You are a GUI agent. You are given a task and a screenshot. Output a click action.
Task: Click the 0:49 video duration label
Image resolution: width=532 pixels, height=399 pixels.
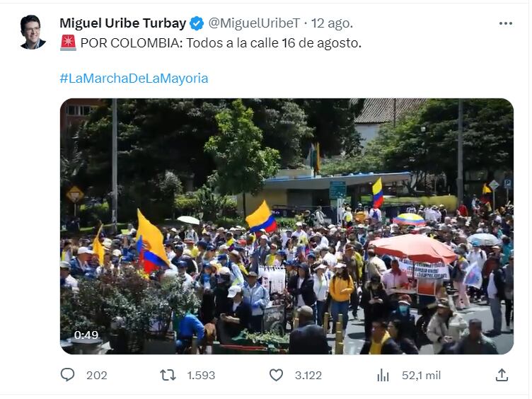(86, 335)
